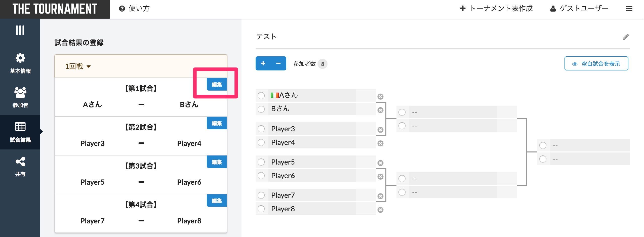Show blank matches with 空白試合を表示
The height and width of the screenshot is (237, 644).
[596, 64]
